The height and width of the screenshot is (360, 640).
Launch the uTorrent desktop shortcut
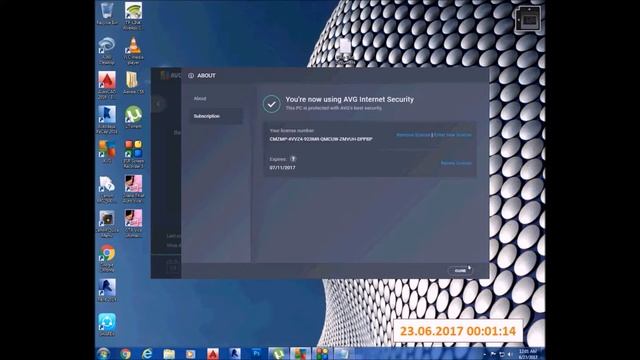pyautogui.click(x=133, y=116)
